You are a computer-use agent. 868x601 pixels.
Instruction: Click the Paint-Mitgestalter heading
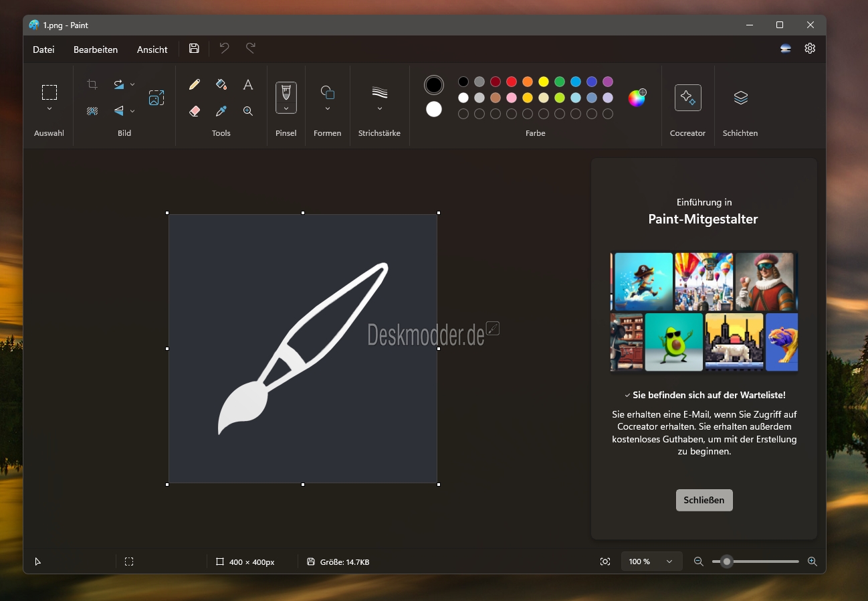[703, 219]
